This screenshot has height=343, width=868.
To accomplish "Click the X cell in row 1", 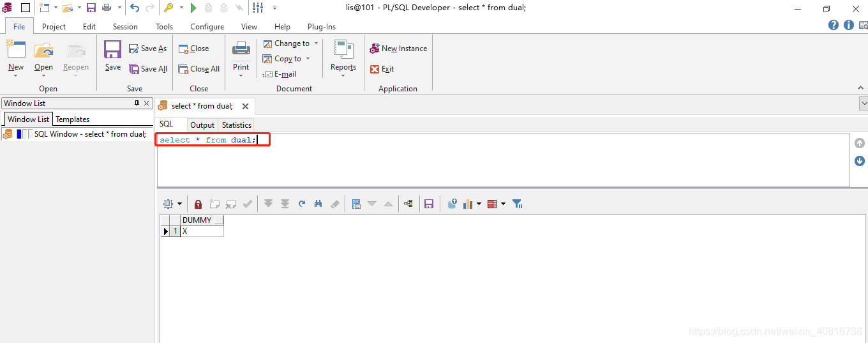I will point(202,231).
